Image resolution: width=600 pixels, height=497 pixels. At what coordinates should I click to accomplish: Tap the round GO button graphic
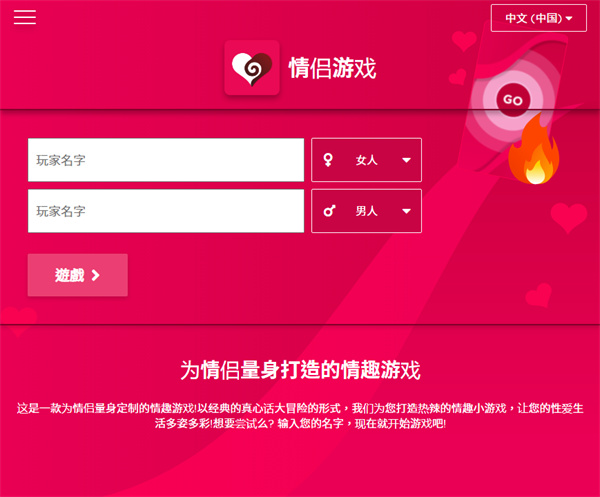click(x=512, y=100)
